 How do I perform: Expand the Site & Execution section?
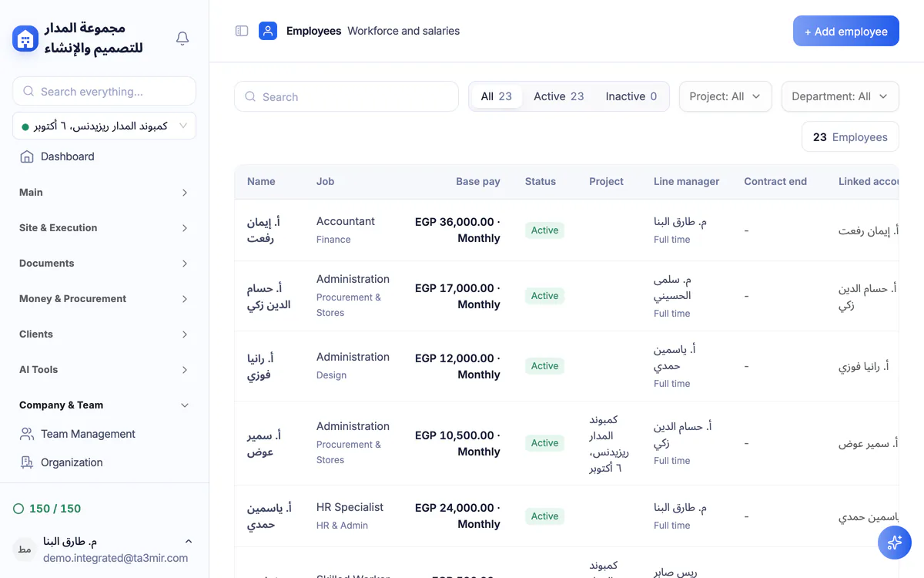click(104, 228)
